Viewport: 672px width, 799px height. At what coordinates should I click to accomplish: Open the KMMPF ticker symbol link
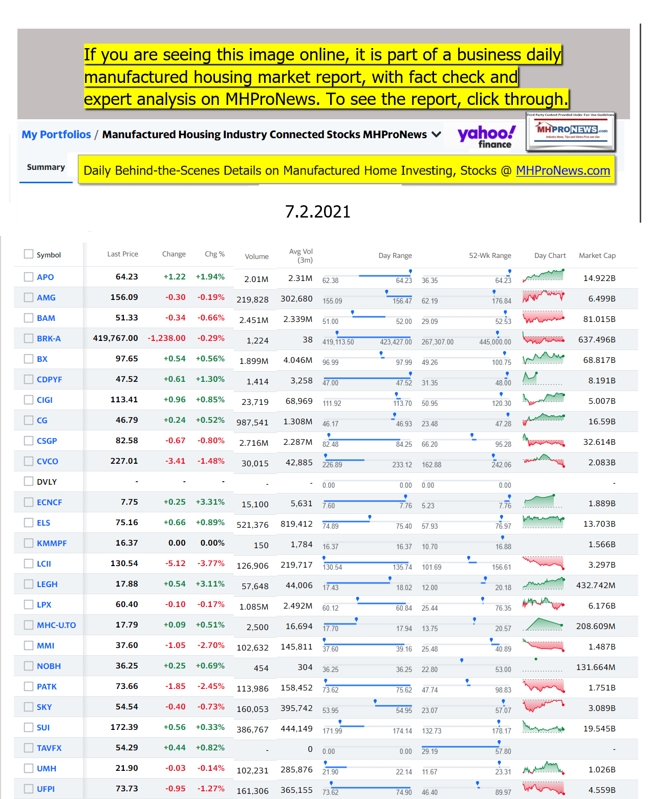click(x=52, y=543)
